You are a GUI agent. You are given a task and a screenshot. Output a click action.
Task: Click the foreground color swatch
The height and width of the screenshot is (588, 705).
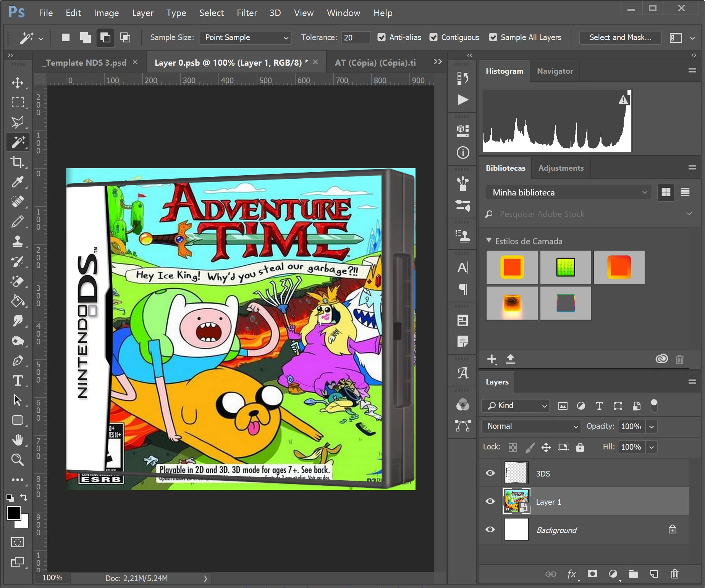pos(13,513)
